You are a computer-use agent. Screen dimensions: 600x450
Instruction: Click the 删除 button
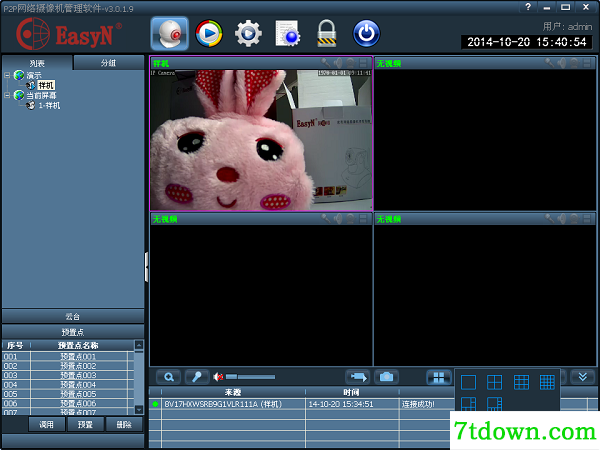[124, 425]
